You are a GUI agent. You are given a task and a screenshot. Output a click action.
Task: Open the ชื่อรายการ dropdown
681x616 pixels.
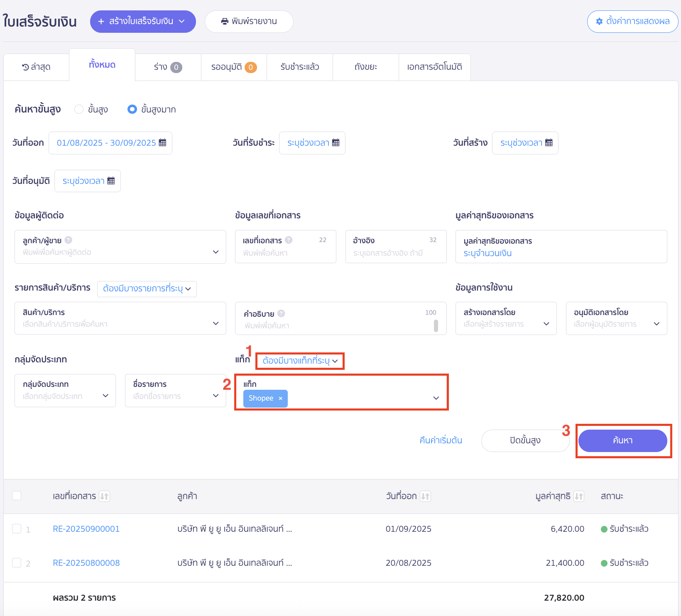[x=176, y=391]
